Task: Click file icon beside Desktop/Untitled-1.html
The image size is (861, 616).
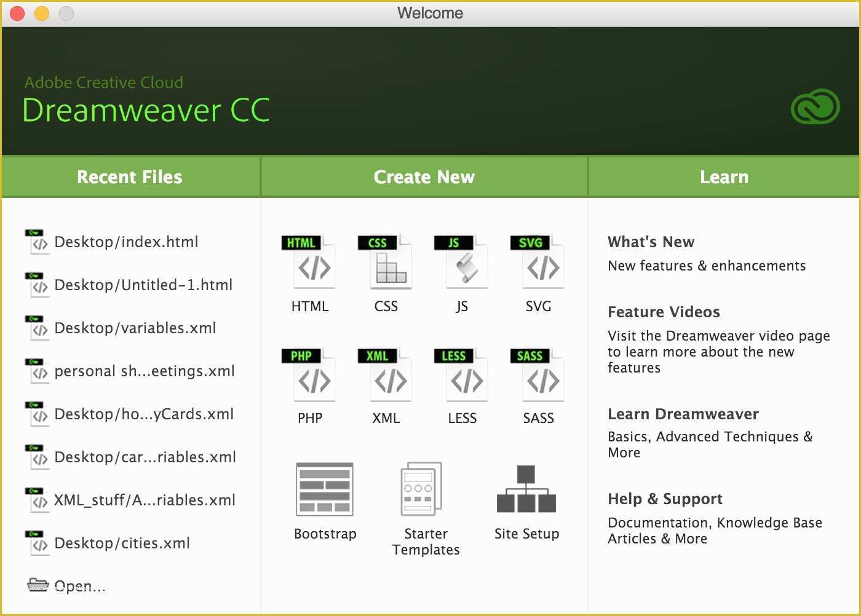Action: [36, 285]
